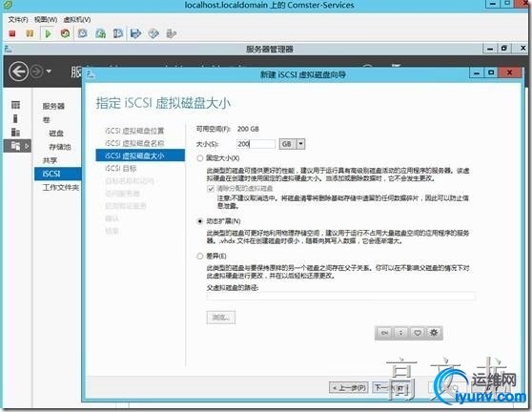
Task: Click Server Manager title bar window icon
Action: (x=9, y=50)
